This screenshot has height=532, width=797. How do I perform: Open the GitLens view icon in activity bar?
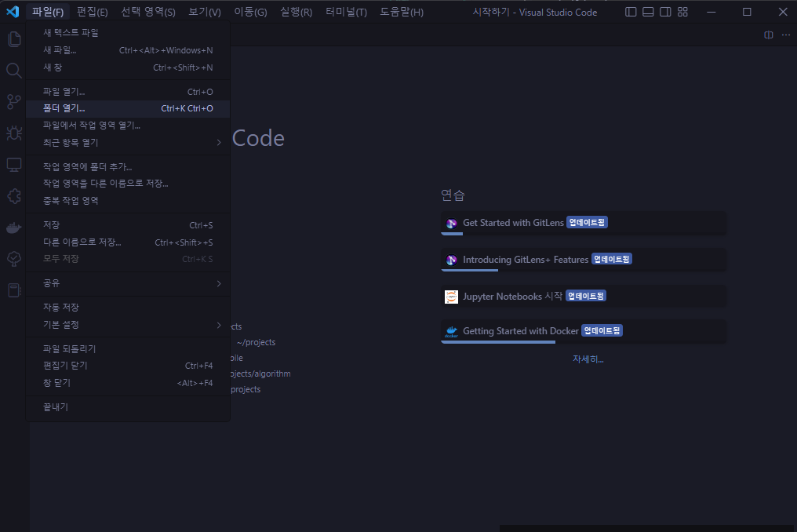(14, 259)
